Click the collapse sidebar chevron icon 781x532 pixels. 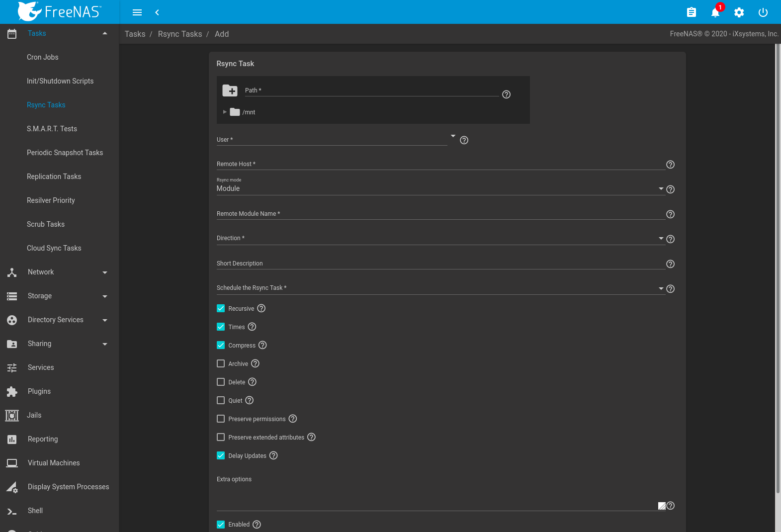pos(157,12)
